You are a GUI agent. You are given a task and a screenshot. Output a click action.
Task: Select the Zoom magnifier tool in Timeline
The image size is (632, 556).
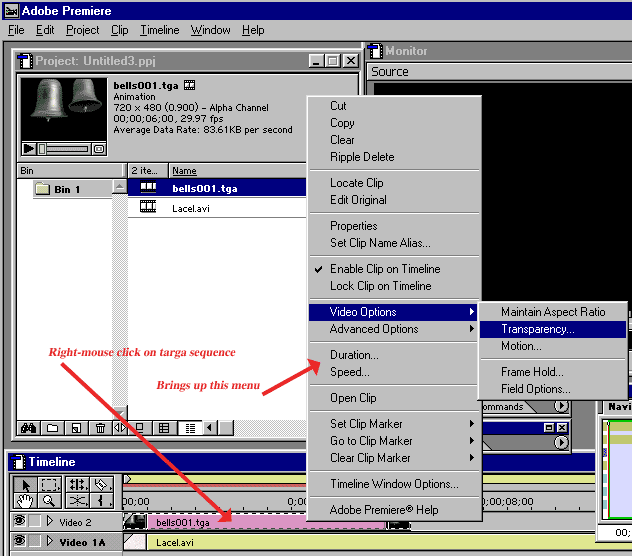(x=50, y=501)
